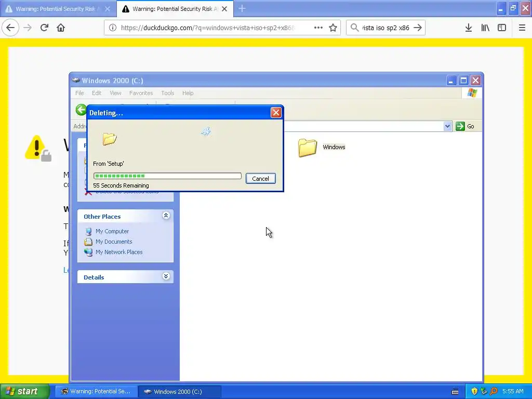This screenshot has height=399, width=532.
Task: Click the search magnifier icon
Action: pos(354,28)
